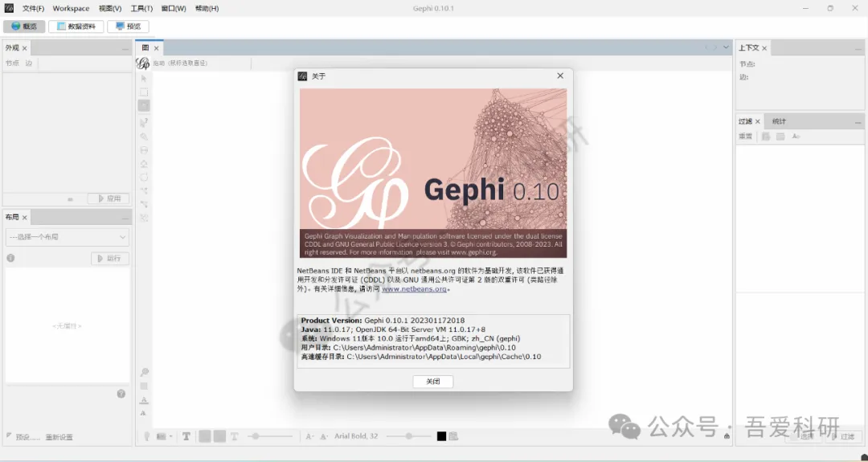Close the 过滤 filters tab
The image size is (868, 462).
click(758, 121)
